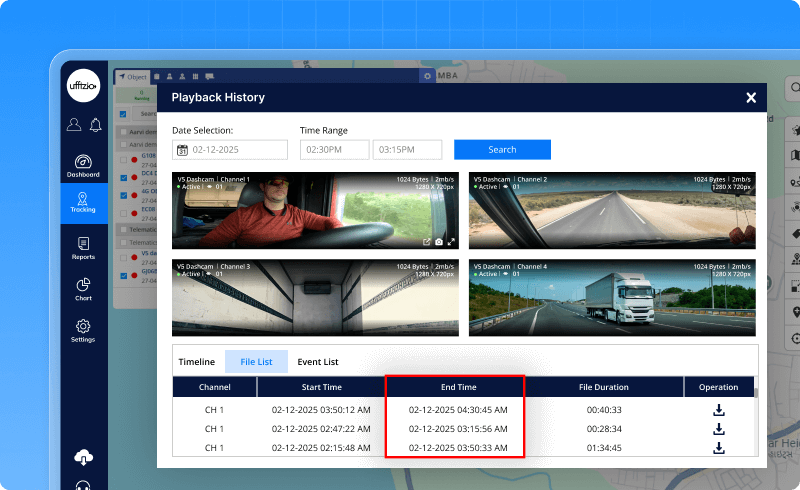The width and height of the screenshot is (800, 490).
Task: Open Settings from the left sidebar
Action: point(83,330)
